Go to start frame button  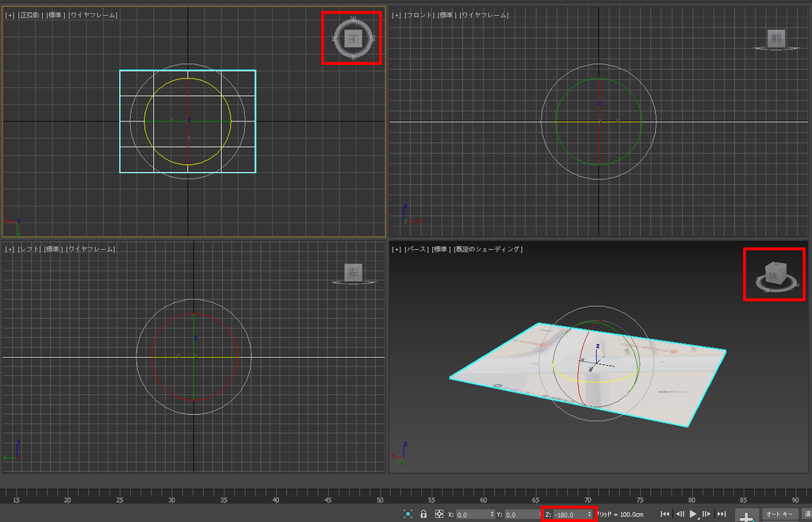665,514
